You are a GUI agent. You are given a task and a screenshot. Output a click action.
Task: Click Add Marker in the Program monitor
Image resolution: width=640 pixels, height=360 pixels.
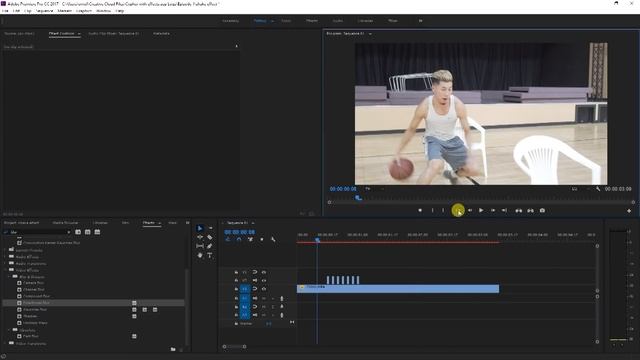pos(420,211)
